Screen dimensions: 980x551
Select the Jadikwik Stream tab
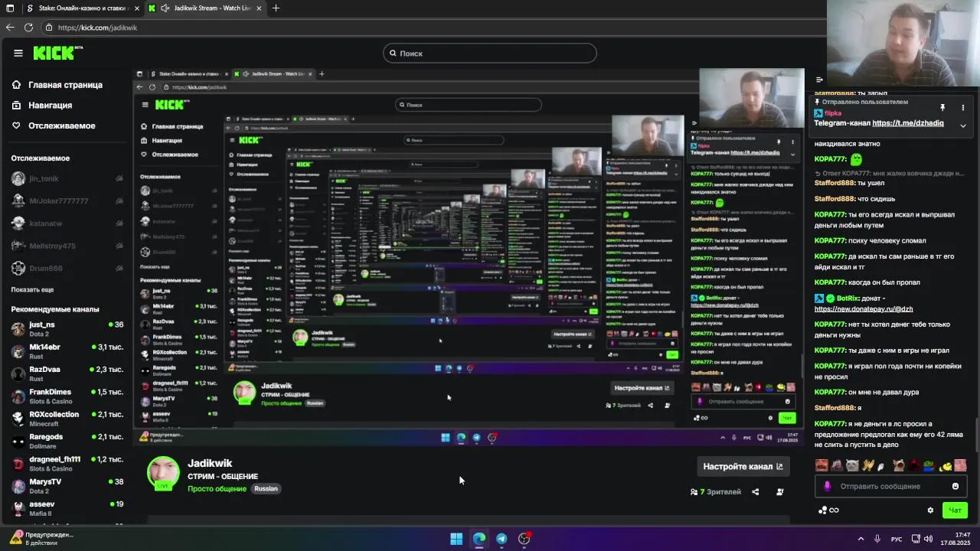tap(205, 8)
